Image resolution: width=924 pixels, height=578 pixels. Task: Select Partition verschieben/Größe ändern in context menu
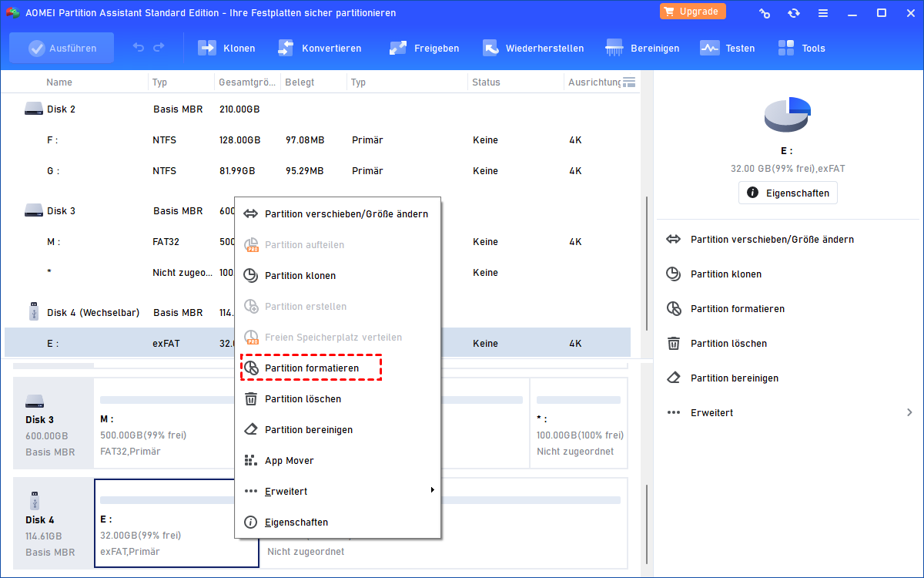[x=337, y=213]
